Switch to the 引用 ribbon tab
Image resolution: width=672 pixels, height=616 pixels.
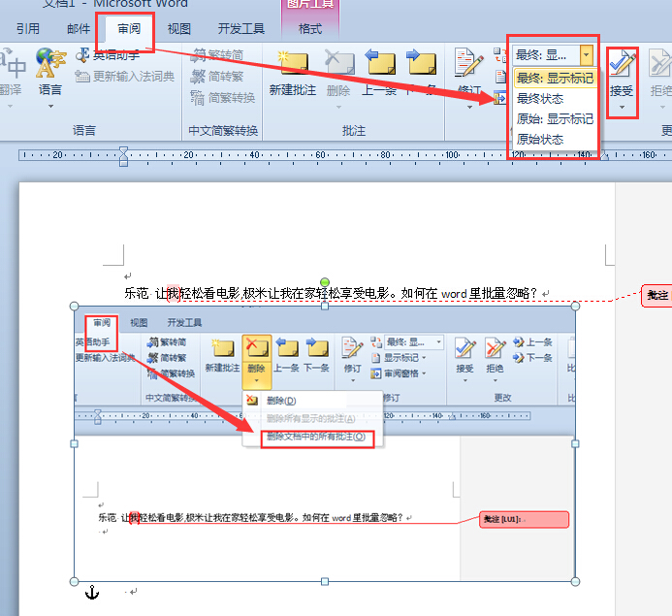28,29
